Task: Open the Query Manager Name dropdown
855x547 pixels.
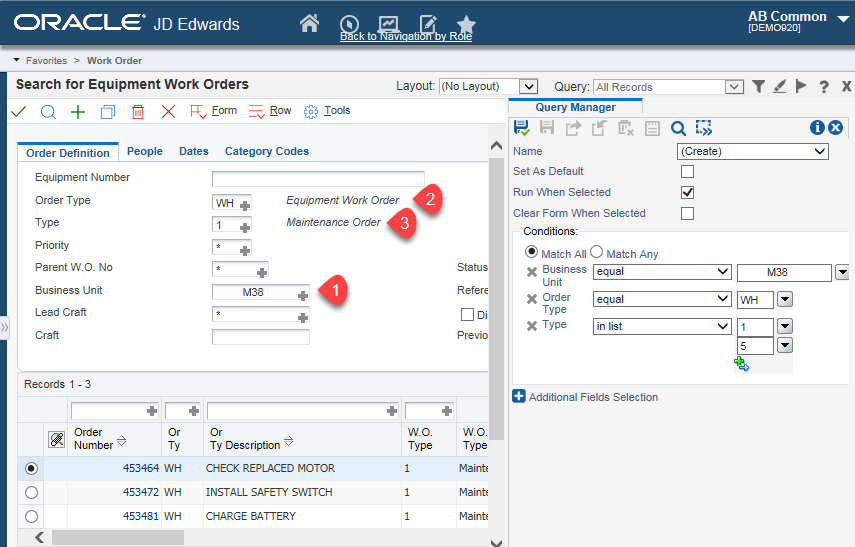Action: pyautogui.click(x=753, y=151)
